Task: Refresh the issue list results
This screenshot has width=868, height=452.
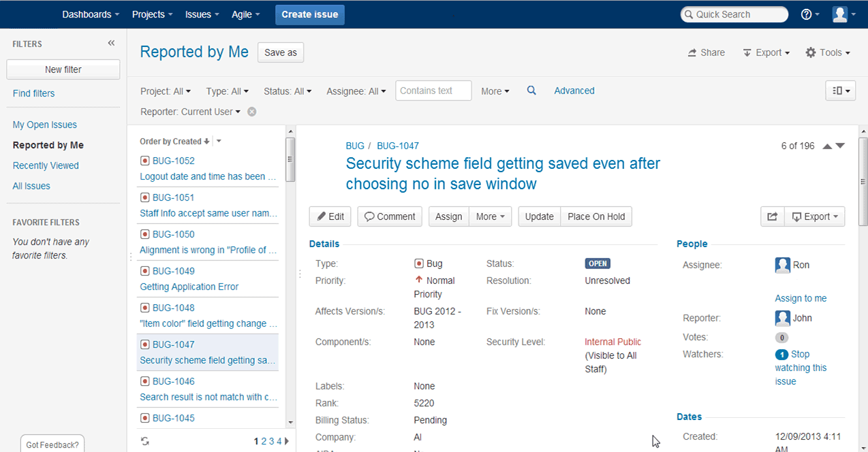Action: click(x=145, y=441)
